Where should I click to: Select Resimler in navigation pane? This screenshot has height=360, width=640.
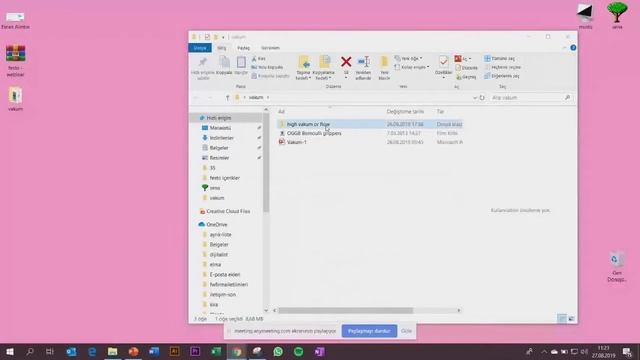pos(219,158)
